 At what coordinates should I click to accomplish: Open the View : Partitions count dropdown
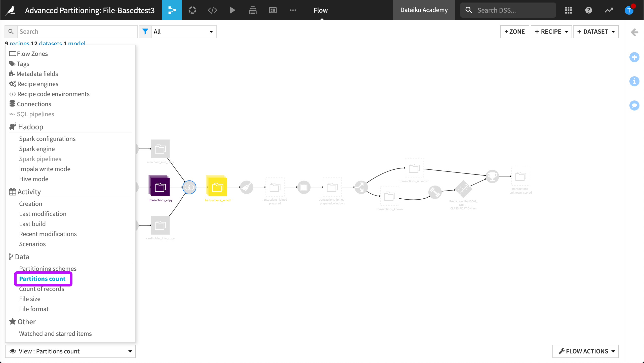point(70,351)
